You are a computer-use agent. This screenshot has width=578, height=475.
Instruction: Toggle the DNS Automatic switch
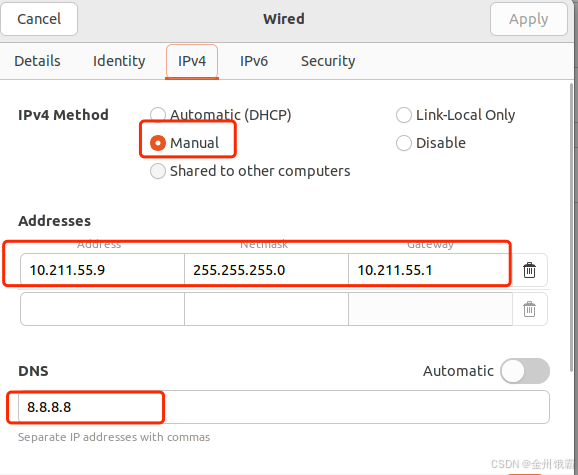tap(525, 371)
